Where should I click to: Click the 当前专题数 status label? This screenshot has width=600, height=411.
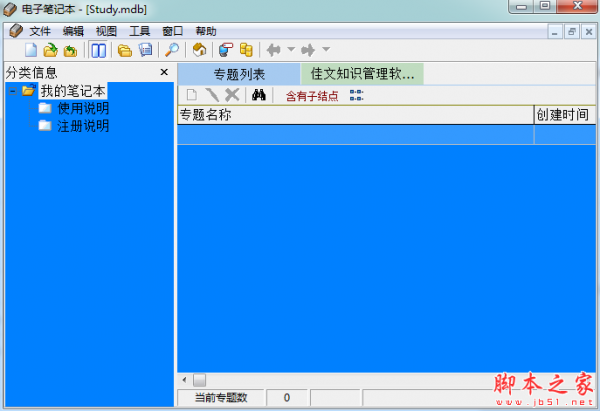pos(221,398)
